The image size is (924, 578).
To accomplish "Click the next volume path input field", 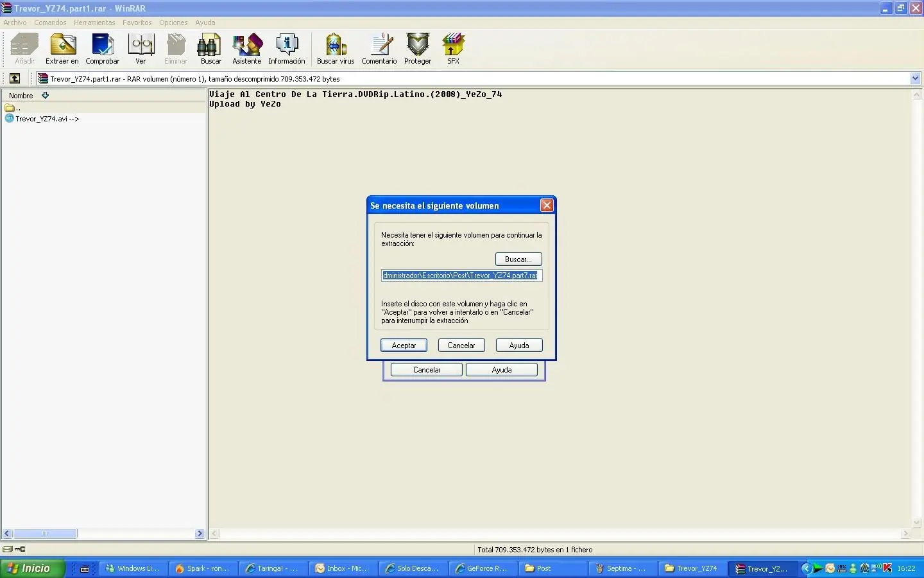I will [x=461, y=276].
